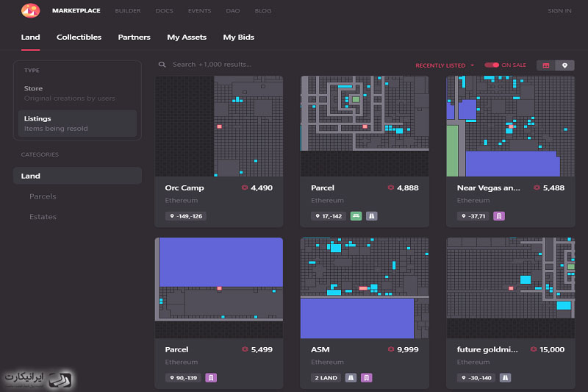Click the purple badge on Parcel 90,-139
The image size is (588, 392).
pyautogui.click(x=211, y=378)
